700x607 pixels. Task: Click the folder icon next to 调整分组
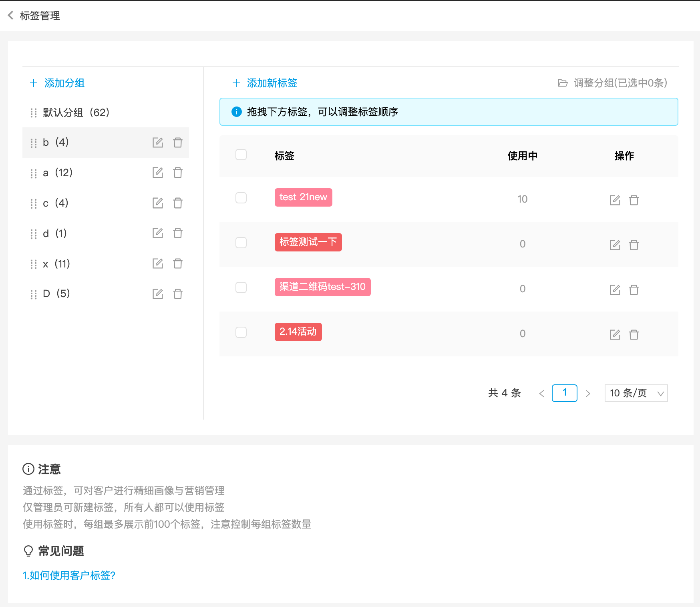point(563,83)
